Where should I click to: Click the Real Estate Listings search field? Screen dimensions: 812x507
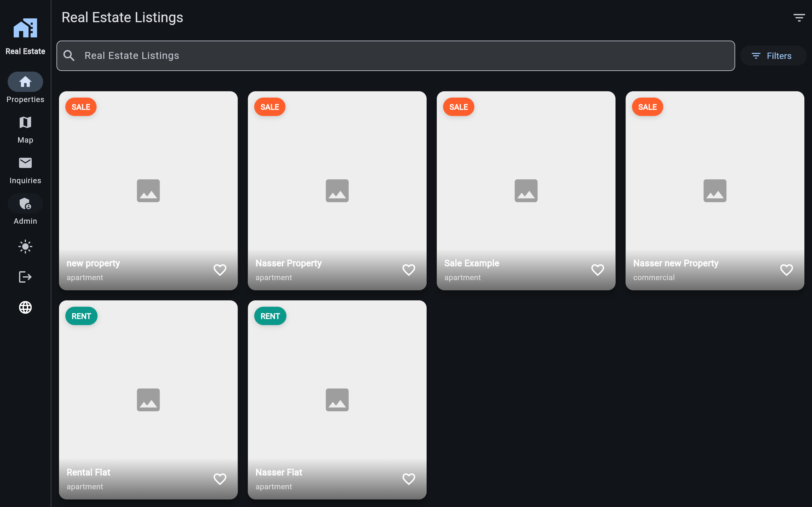[x=396, y=56]
